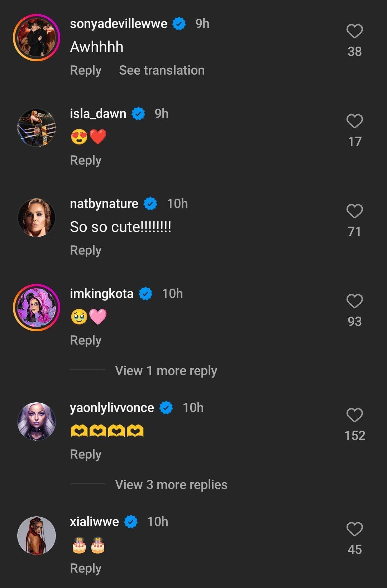Open sonyadevillewwe's story avatar

point(37,38)
